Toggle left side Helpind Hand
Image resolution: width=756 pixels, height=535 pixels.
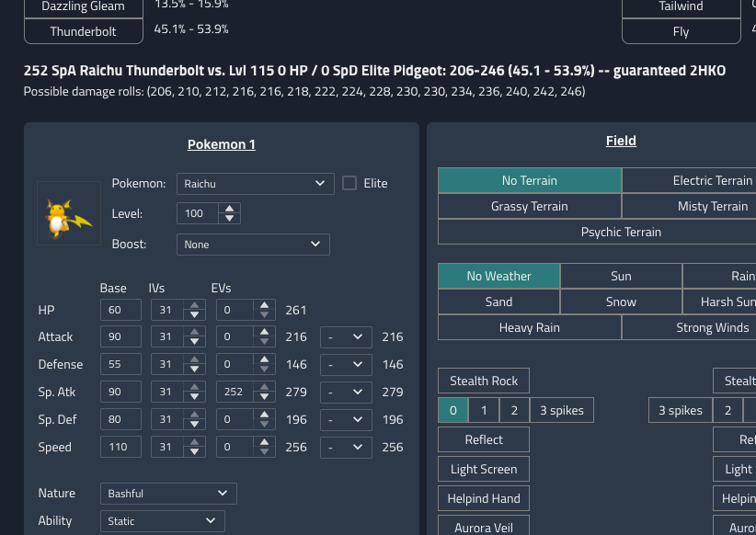coord(484,498)
